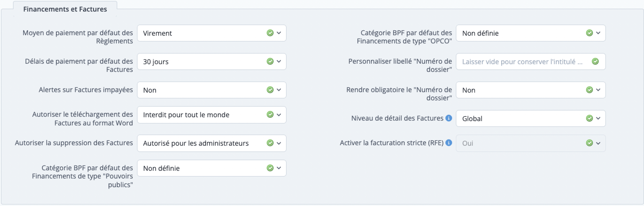This screenshot has height=206, width=644.
Task: Click info icon beside Niveau de détail des Factures
Action: coord(449,118)
